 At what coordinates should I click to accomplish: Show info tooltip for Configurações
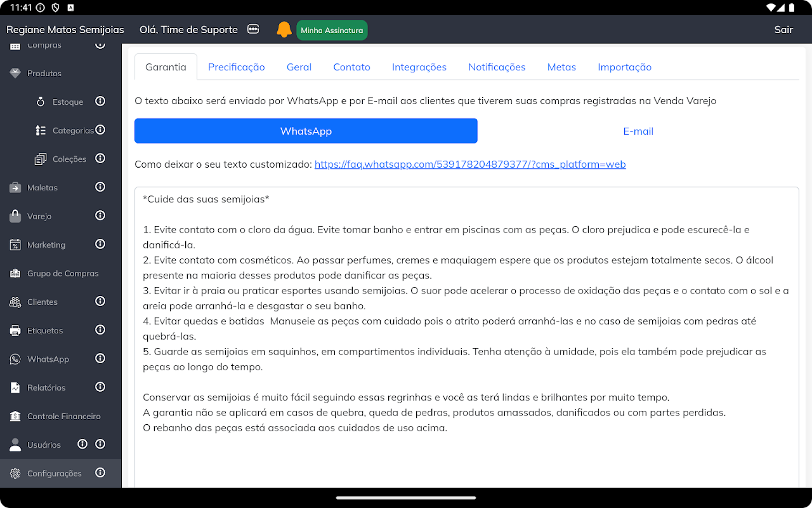pyautogui.click(x=100, y=472)
